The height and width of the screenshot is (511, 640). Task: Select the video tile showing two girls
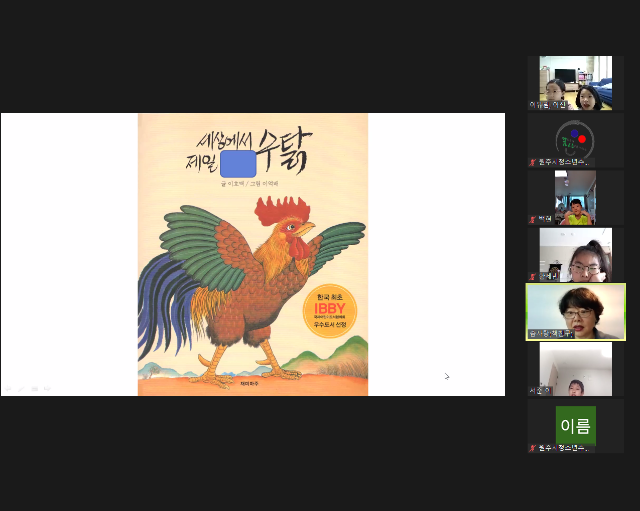576,83
